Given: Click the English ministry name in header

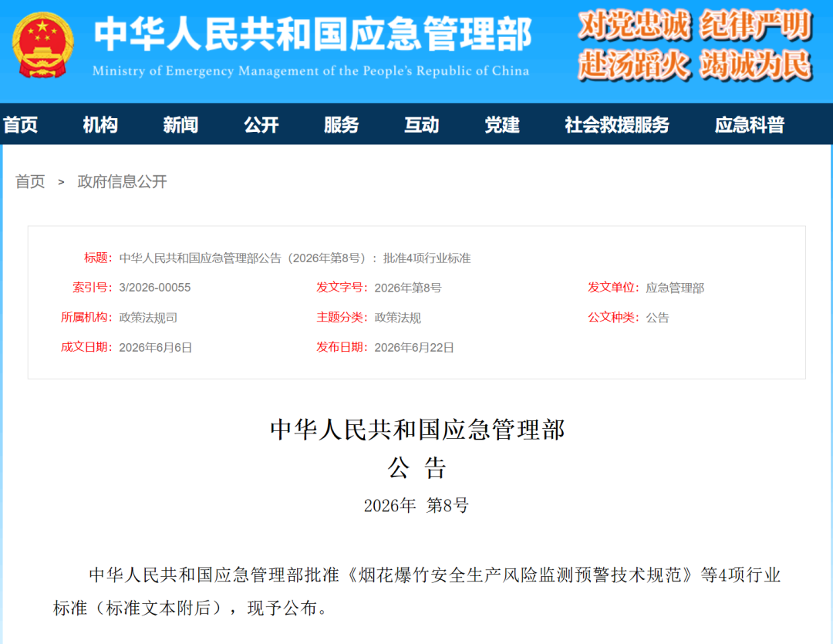Looking at the screenshot, I should (311, 71).
